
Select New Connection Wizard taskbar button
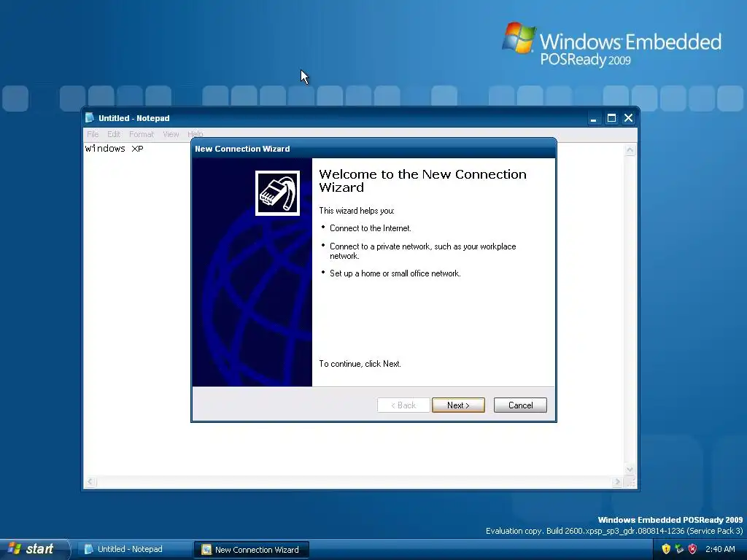pos(252,550)
